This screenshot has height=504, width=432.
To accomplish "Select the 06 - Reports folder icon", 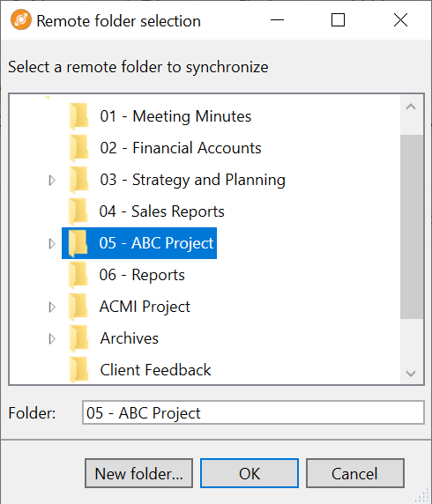I will pyautogui.click(x=78, y=275).
